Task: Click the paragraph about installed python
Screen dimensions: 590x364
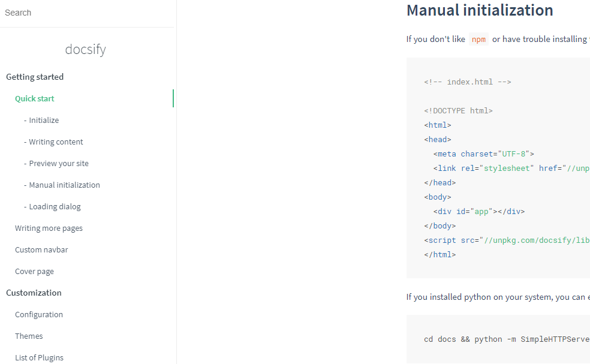Action: point(498,297)
